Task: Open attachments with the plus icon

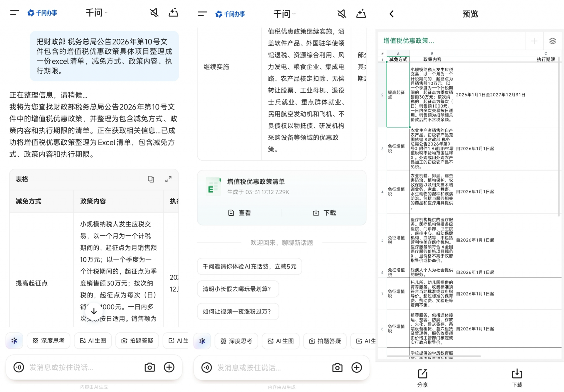Action: pyautogui.click(x=169, y=367)
